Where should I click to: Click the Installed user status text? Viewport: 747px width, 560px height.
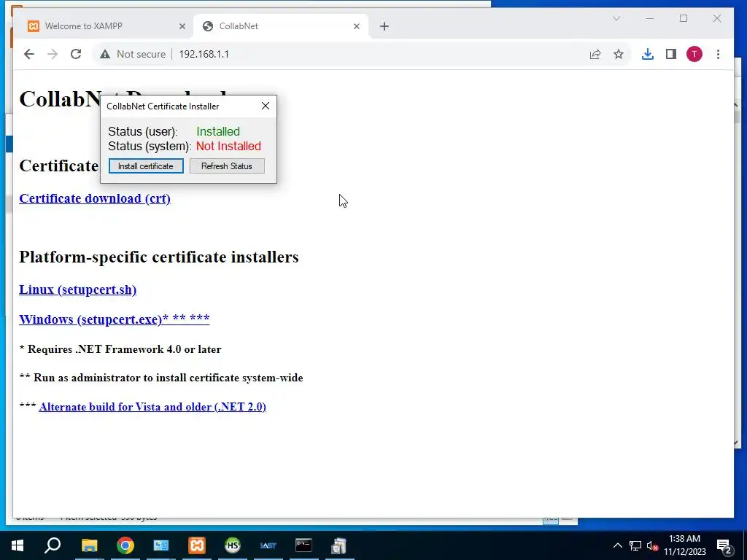click(218, 131)
